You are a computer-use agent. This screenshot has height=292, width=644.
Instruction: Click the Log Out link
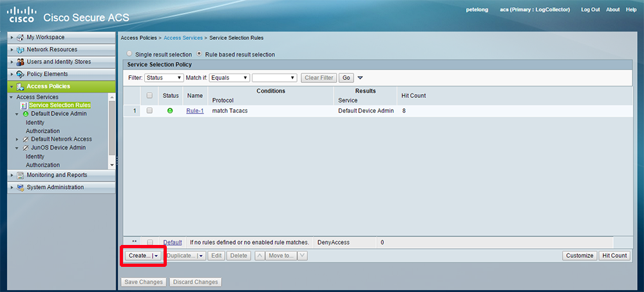point(591,10)
